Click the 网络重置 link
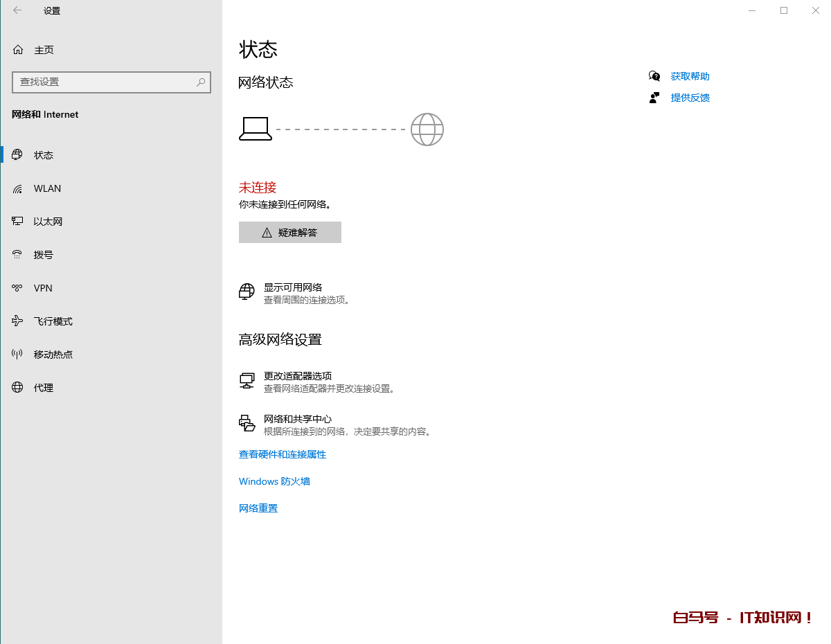Viewport: 831px width, 644px height. click(x=258, y=508)
